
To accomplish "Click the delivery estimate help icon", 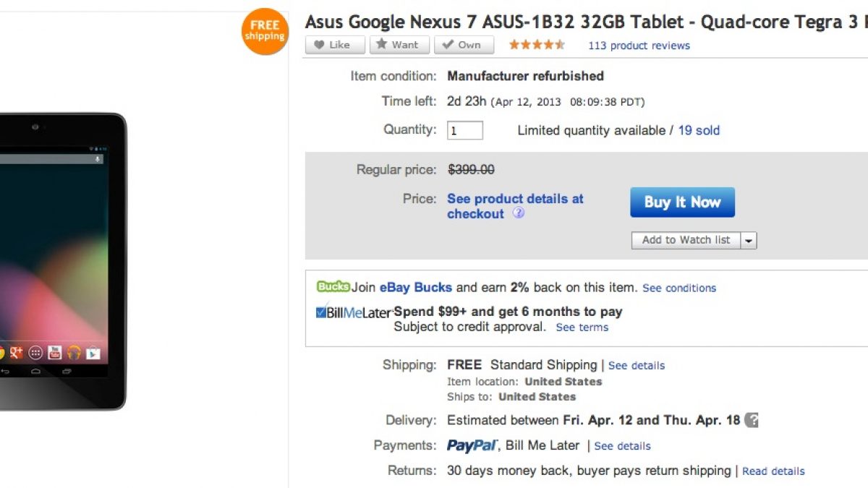I will point(752,420).
